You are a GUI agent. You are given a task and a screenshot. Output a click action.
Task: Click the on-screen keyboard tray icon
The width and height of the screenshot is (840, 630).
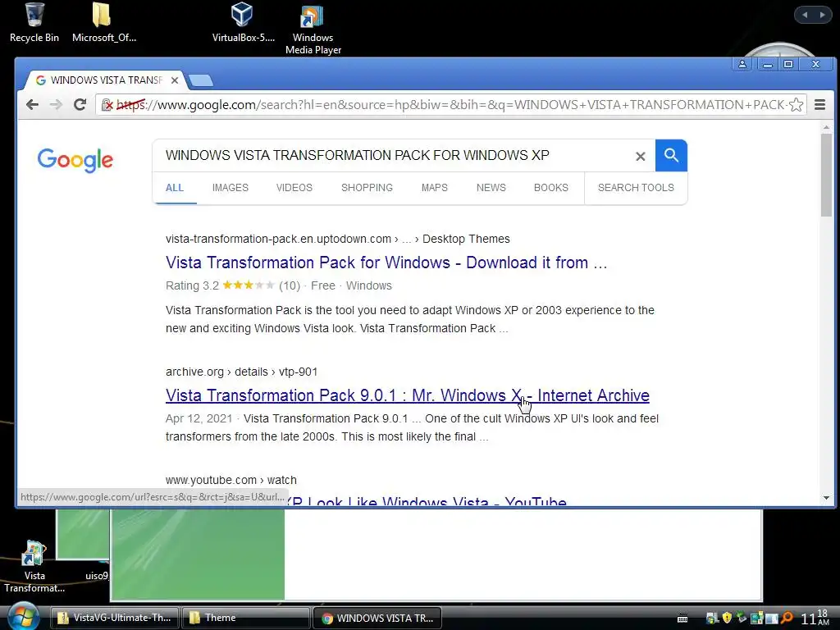click(682, 619)
